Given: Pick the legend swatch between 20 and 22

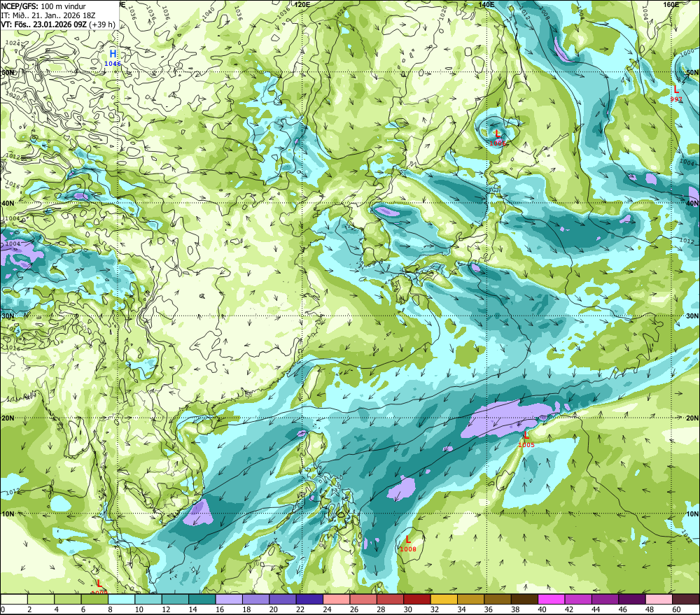Looking at the screenshot, I should click(283, 599).
